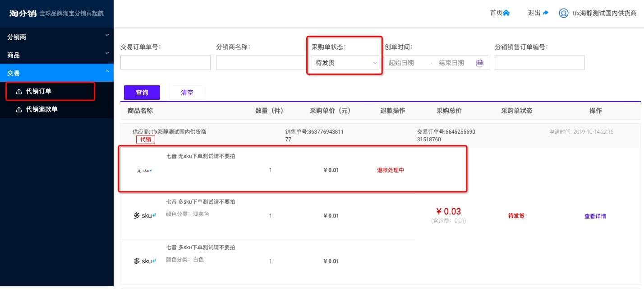Click the 清空 button
Image resolution: width=644 pixels, height=289 pixels.
pyautogui.click(x=187, y=93)
